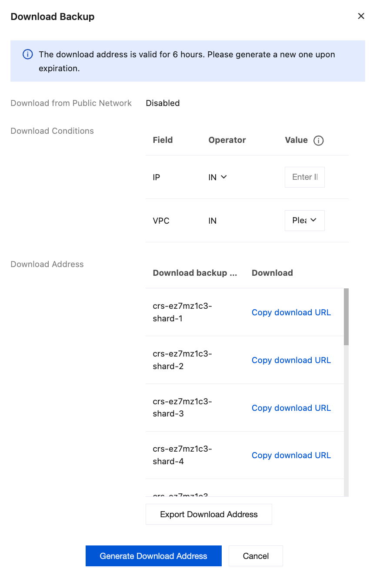
Task: Click the info icon in the validity notice
Action: click(x=27, y=55)
